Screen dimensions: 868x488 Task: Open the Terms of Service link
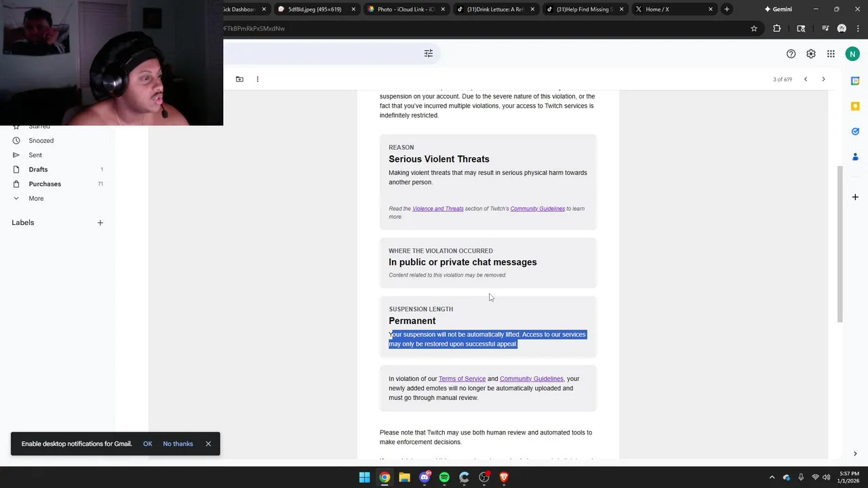tap(462, 379)
